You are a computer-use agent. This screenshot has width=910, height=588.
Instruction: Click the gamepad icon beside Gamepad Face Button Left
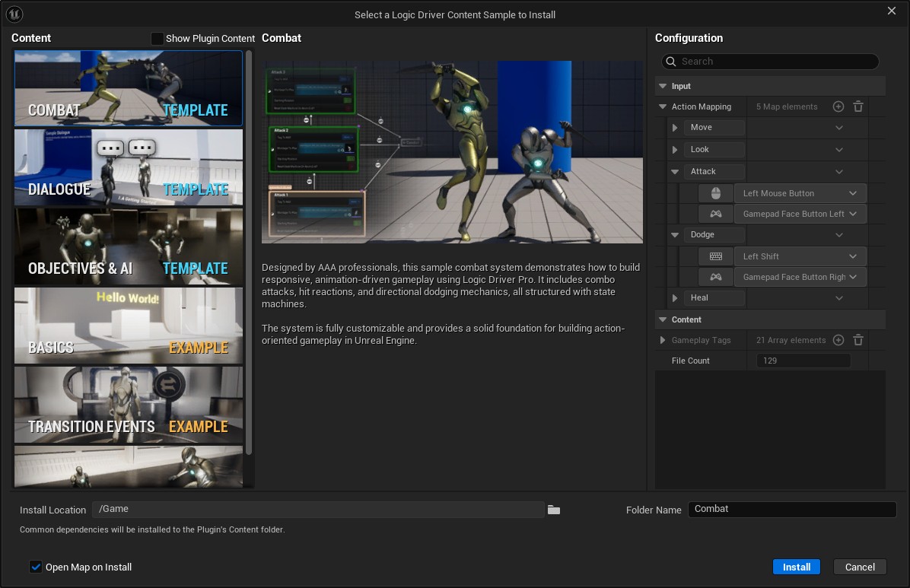[715, 214]
